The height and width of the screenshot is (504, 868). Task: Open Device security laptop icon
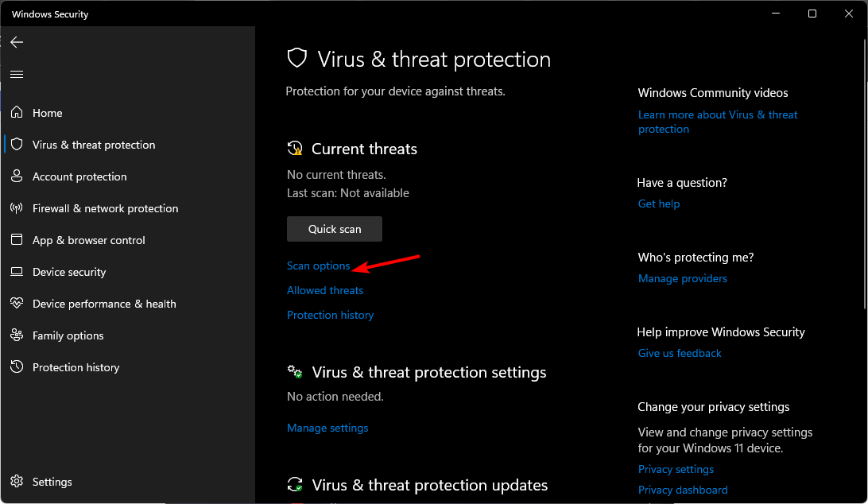pyautogui.click(x=17, y=272)
